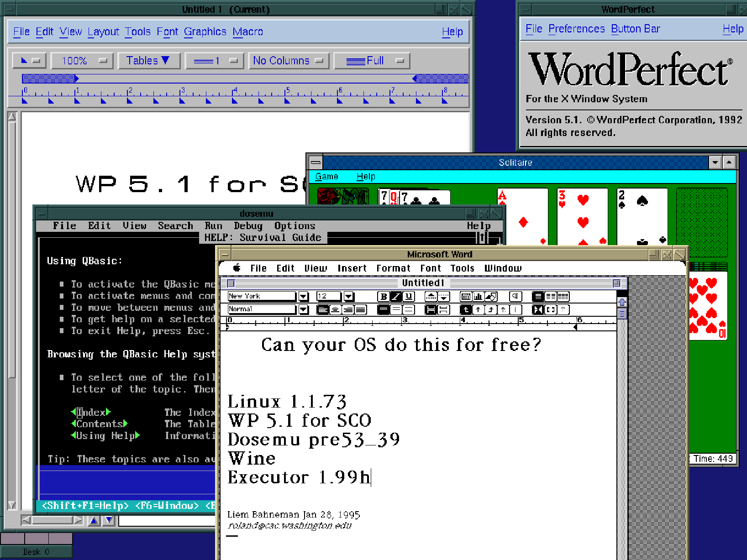Screen dimensions: 747x560
Task: Toggle the show paragraph marks button in Word
Action: pyautogui.click(x=516, y=297)
